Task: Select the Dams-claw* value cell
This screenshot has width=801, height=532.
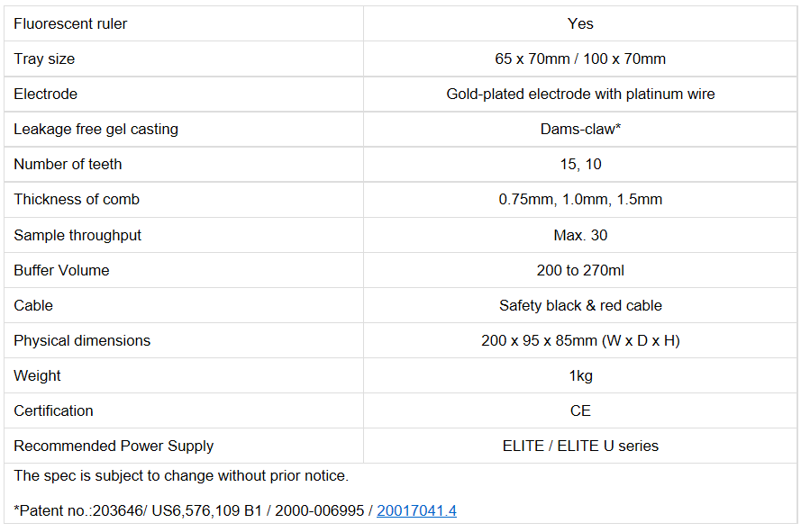Action: pos(580,129)
